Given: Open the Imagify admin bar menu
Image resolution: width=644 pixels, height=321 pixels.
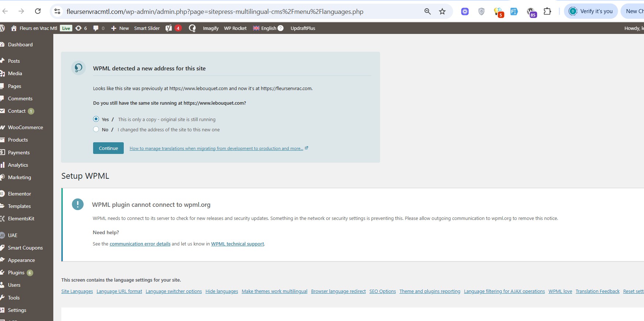Looking at the screenshot, I should tap(211, 28).
